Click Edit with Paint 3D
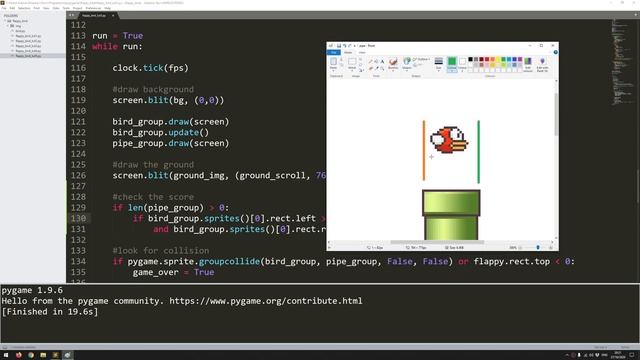The height and width of the screenshot is (360, 640). [x=542, y=64]
